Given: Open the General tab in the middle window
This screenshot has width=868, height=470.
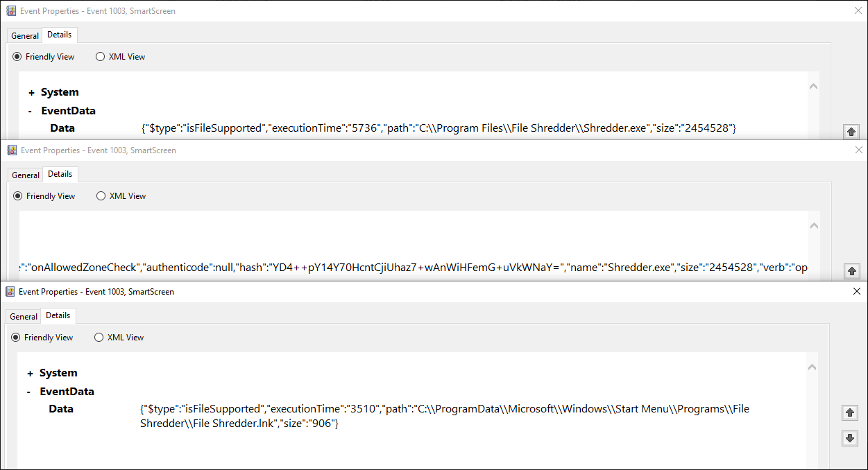Looking at the screenshot, I should click(x=26, y=175).
